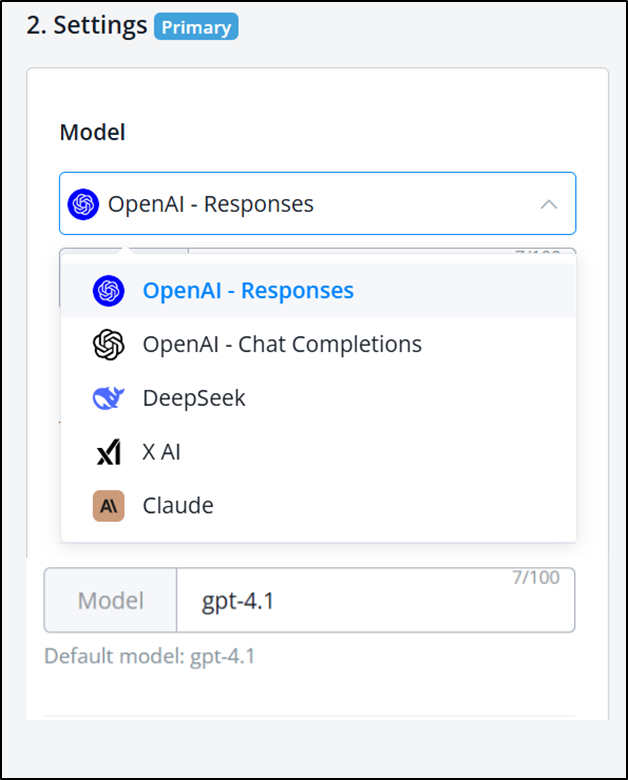Click the model name field containing gpt-4.1
628x780 pixels.
coord(375,601)
